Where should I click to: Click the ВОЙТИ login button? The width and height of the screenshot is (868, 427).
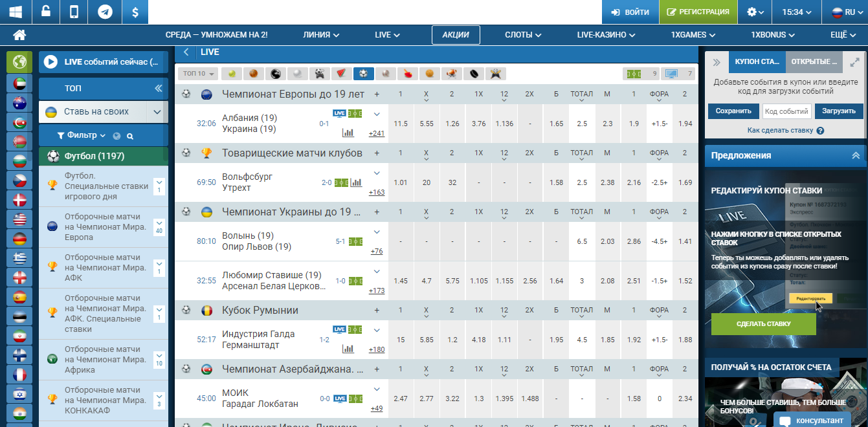630,12
